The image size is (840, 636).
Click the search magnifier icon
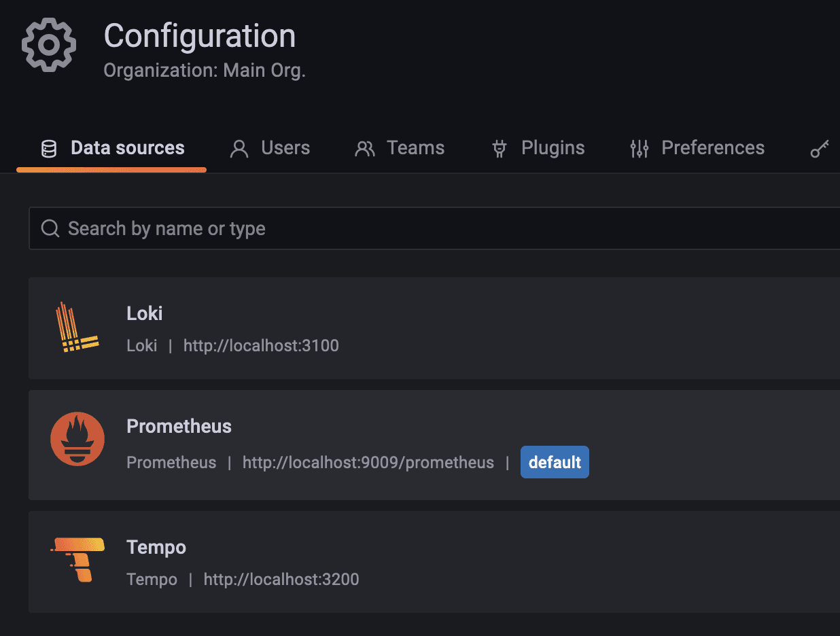coord(50,228)
